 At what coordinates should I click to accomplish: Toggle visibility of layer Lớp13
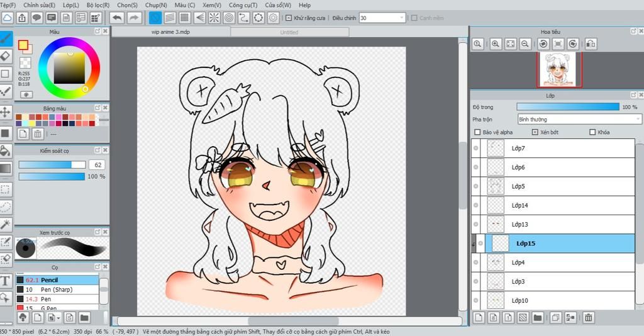[x=476, y=224]
